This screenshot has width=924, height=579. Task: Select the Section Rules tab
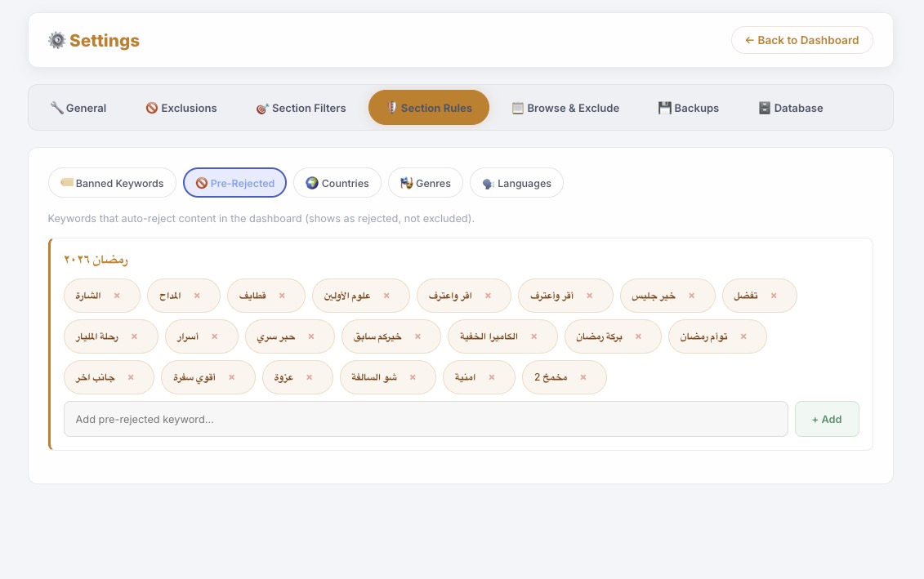(x=429, y=108)
